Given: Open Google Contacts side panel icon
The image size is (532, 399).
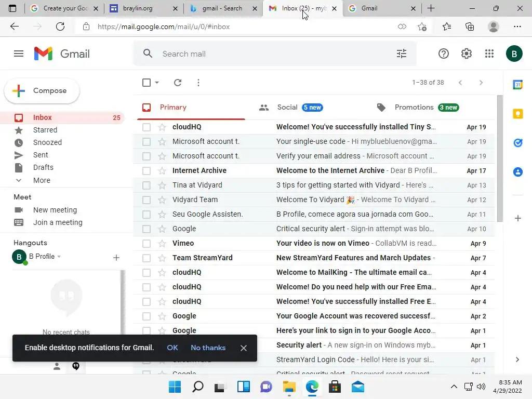Looking at the screenshot, I should [518, 172].
